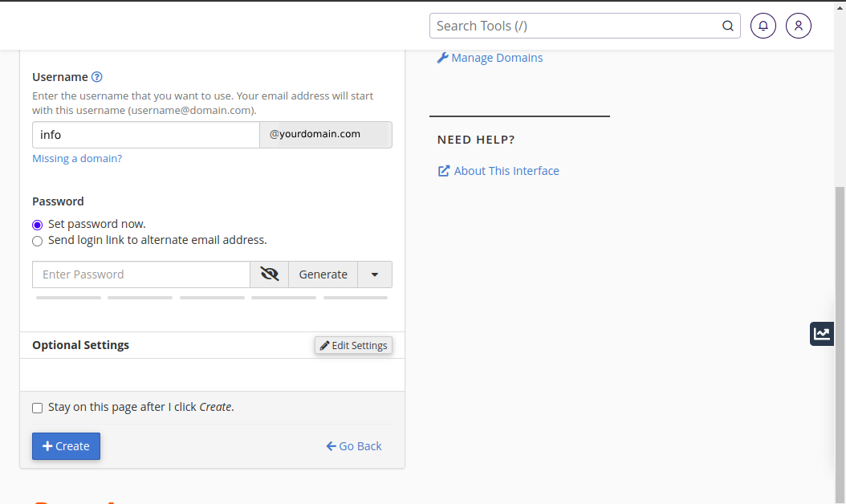Toggle password visibility eye icon

coord(270,274)
